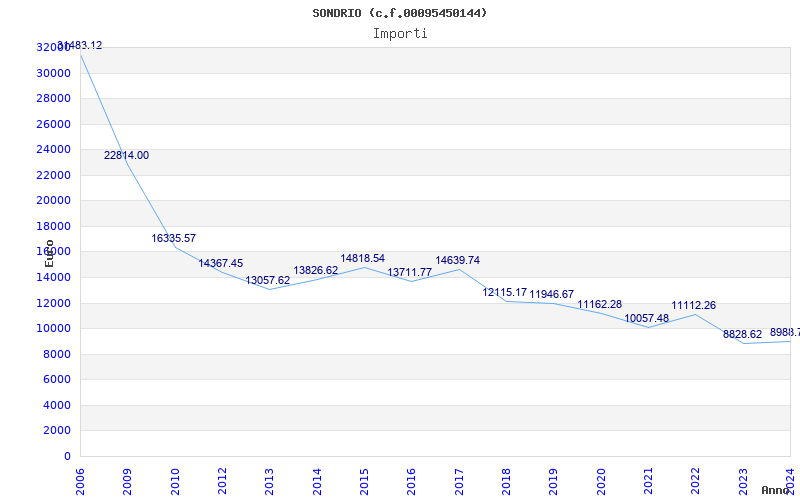Click the data label 12115.17
This screenshot has height=500, width=800.
point(505,292)
